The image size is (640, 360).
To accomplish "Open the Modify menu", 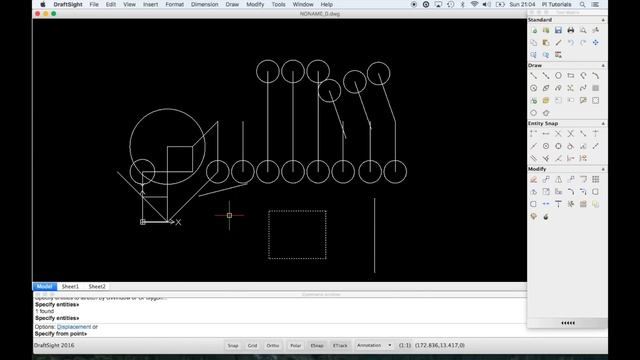I will click(x=255, y=4).
